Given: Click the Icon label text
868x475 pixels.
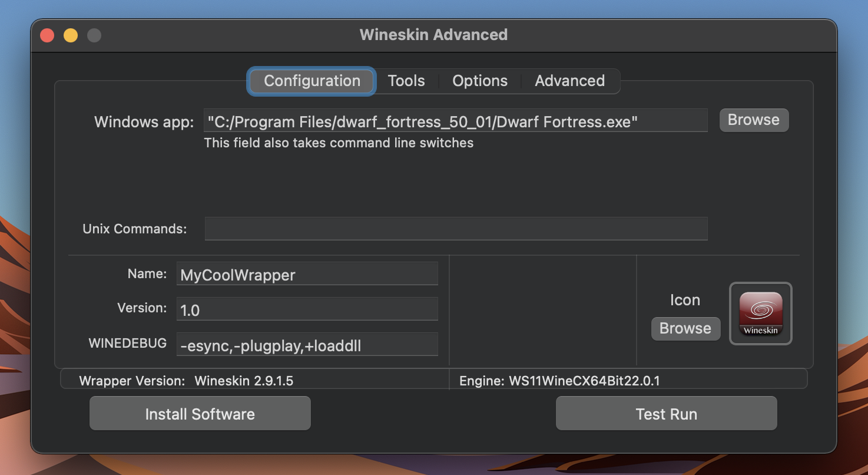Looking at the screenshot, I should (685, 300).
